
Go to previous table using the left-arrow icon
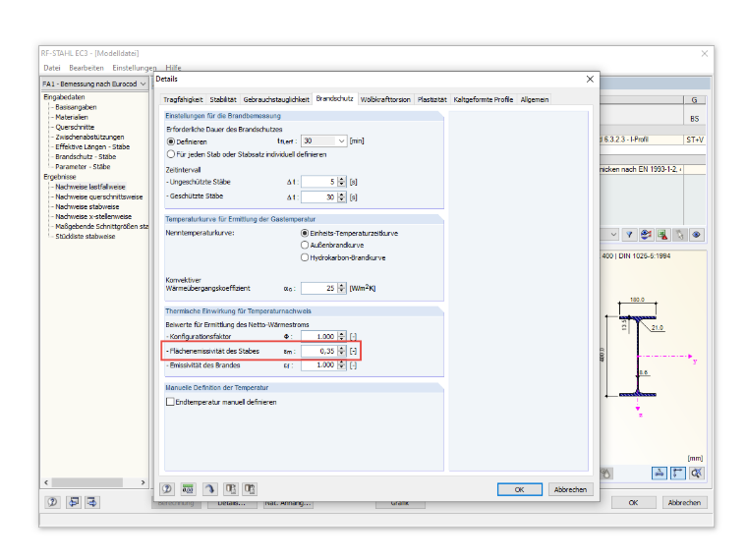74,502
